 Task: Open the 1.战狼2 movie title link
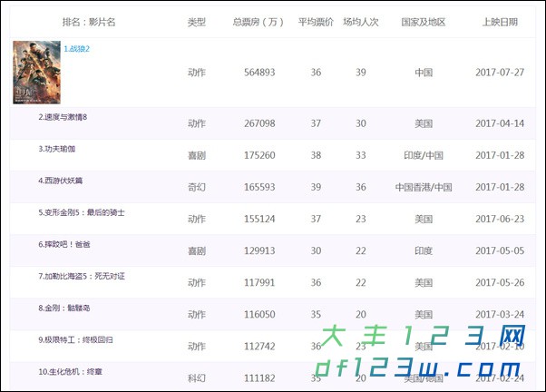(x=76, y=48)
